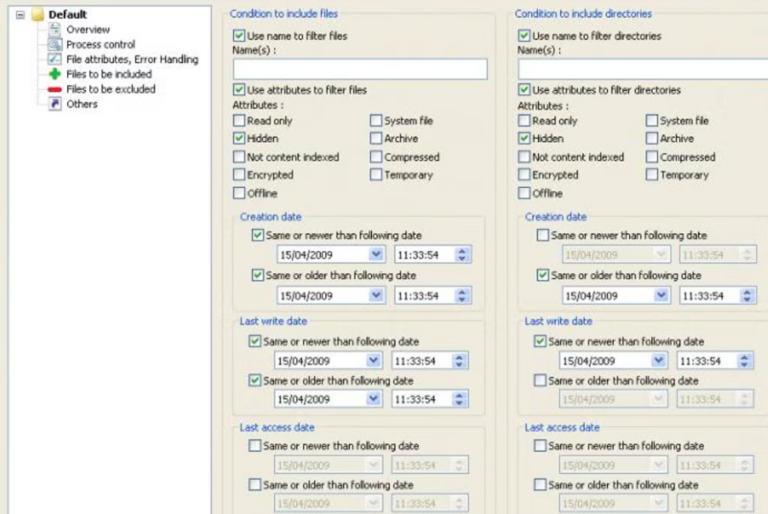Screen dimensions: 768x514
Task: Adjust directories Last write newer time spinner
Action: point(744,361)
